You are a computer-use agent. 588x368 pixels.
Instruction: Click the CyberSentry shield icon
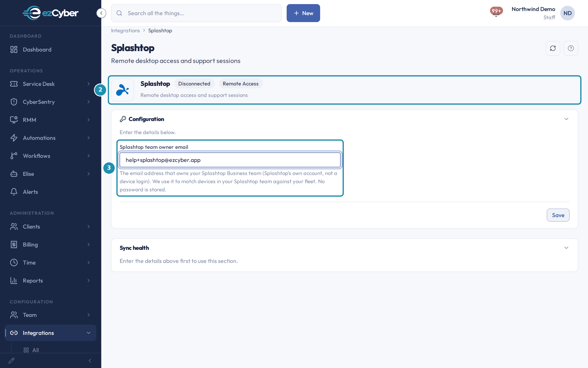click(14, 102)
